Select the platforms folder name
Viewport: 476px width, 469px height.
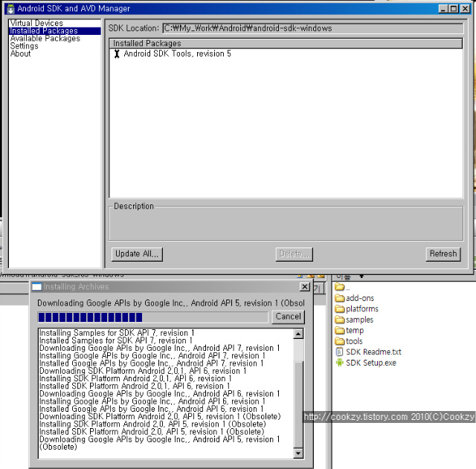click(362, 308)
